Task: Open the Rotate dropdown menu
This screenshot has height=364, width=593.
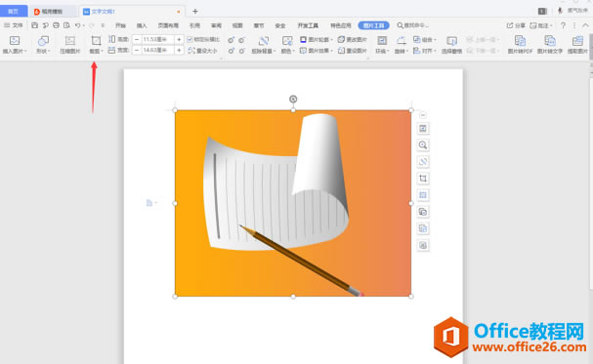Action: coord(401,45)
